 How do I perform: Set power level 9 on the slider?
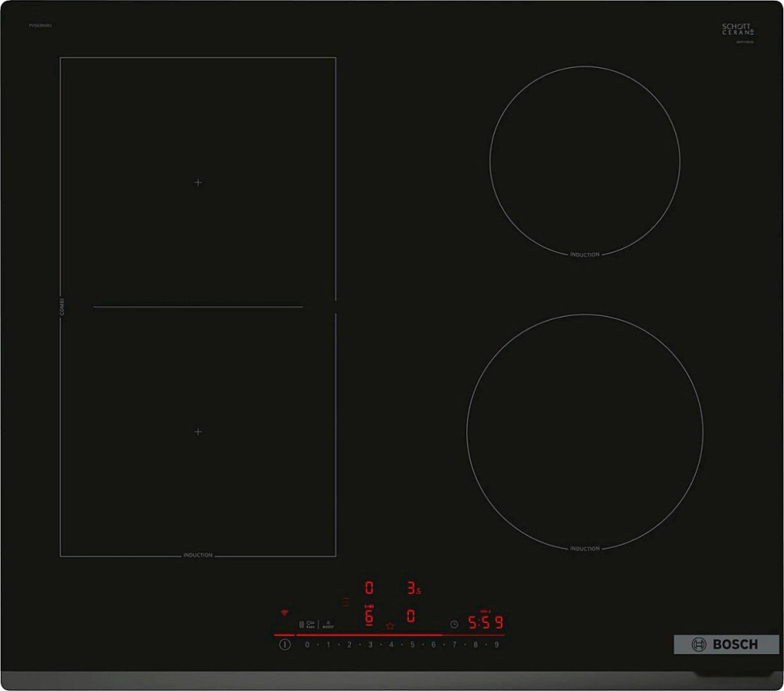(496, 645)
